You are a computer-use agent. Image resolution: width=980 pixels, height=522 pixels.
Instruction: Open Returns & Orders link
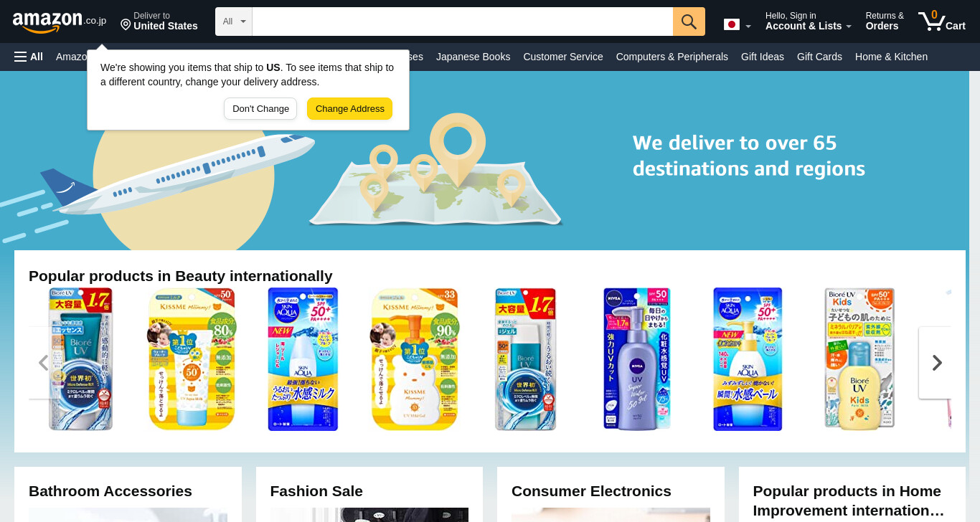[885, 22]
